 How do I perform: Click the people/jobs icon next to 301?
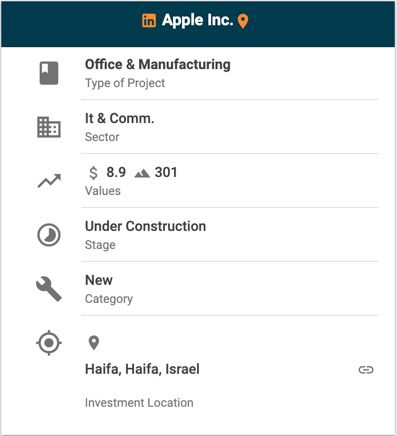pos(142,173)
